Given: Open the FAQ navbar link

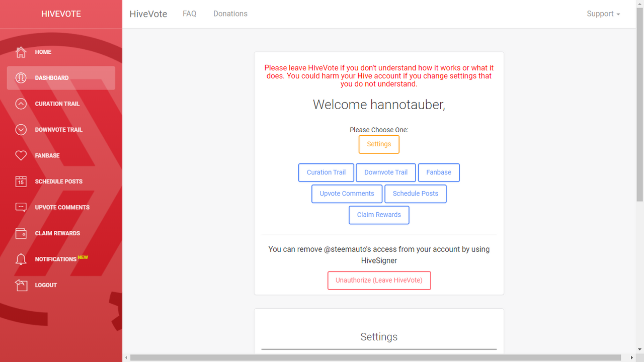Looking at the screenshot, I should (190, 14).
